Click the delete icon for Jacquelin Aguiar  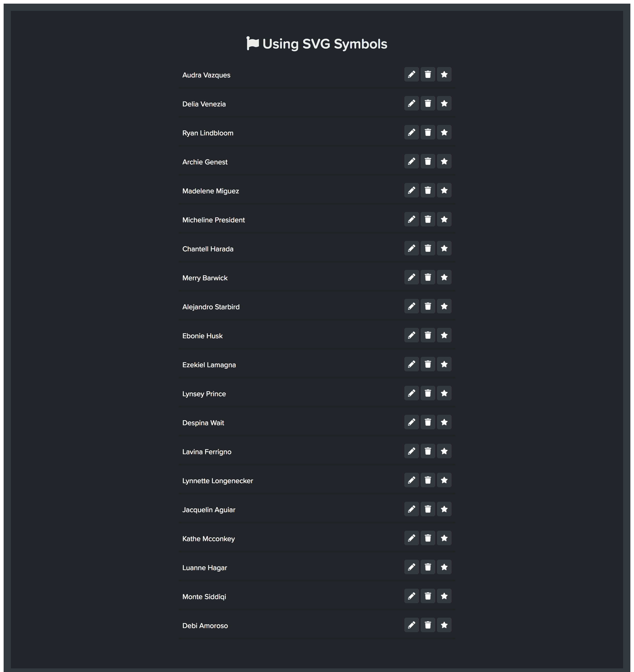pyautogui.click(x=428, y=509)
